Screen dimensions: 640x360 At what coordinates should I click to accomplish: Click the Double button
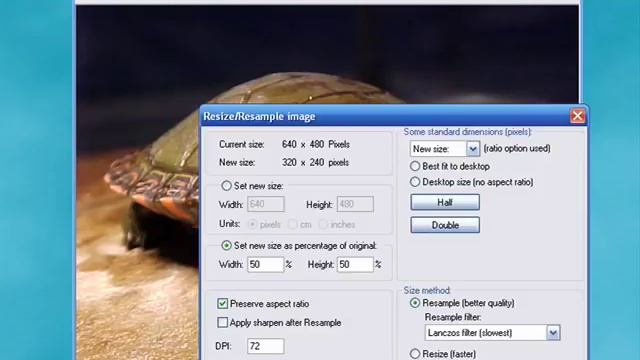[445, 225]
